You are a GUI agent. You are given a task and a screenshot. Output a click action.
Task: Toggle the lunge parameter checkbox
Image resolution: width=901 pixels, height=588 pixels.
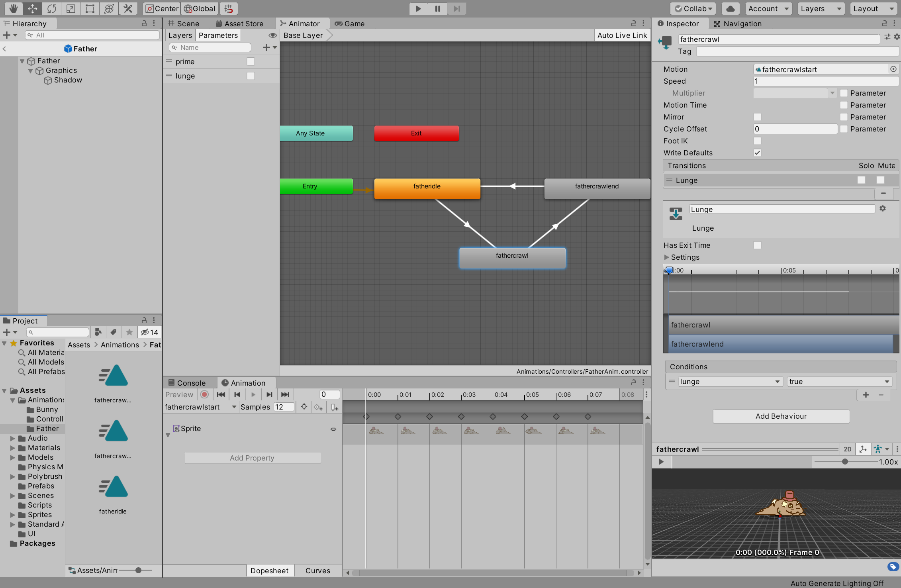tap(251, 76)
